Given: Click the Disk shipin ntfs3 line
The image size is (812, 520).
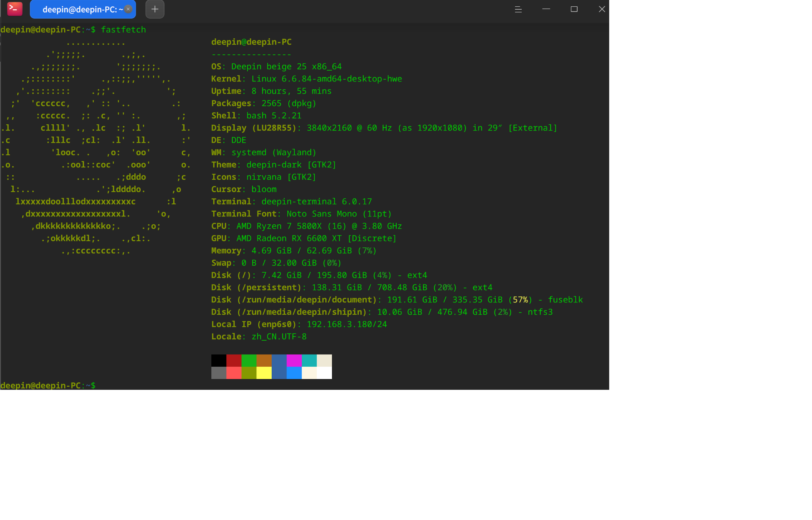Looking at the screenshot, I should click(382, 312).
